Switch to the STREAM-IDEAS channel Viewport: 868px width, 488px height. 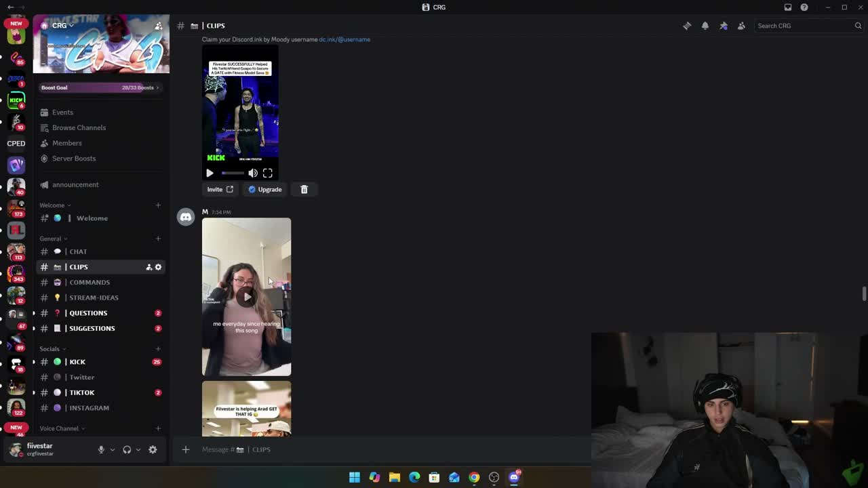101,298
